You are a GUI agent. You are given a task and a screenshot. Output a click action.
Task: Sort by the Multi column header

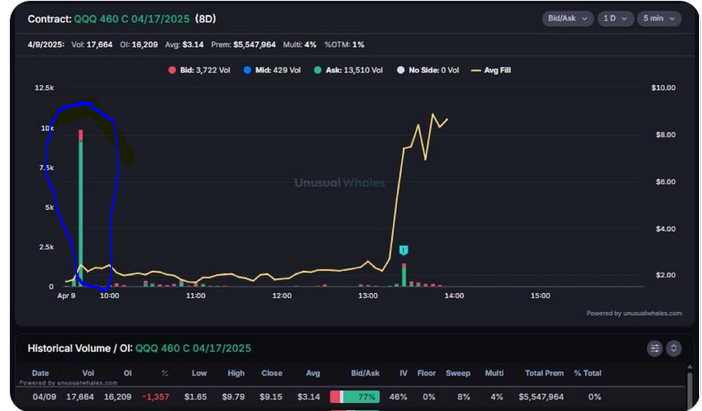494,373
